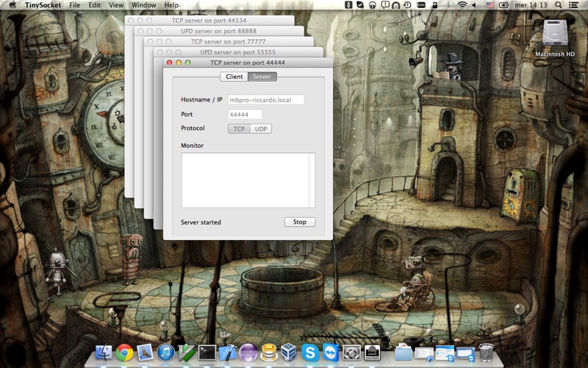Image resolution: width=588 pixels, height=368 pixels.
Task: Select the UDP protocol segment
Action: (261, 129)
